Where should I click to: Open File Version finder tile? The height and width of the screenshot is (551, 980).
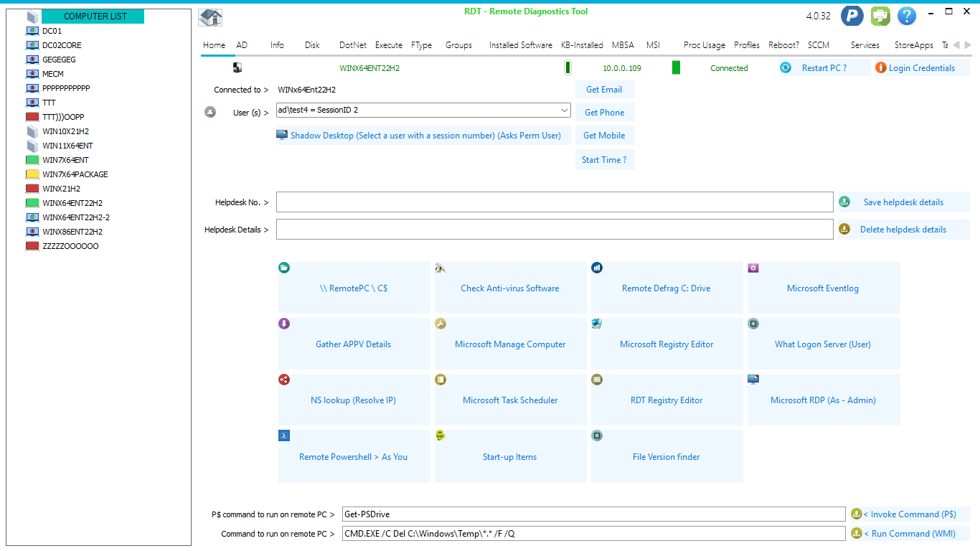[x=666, y=456]
